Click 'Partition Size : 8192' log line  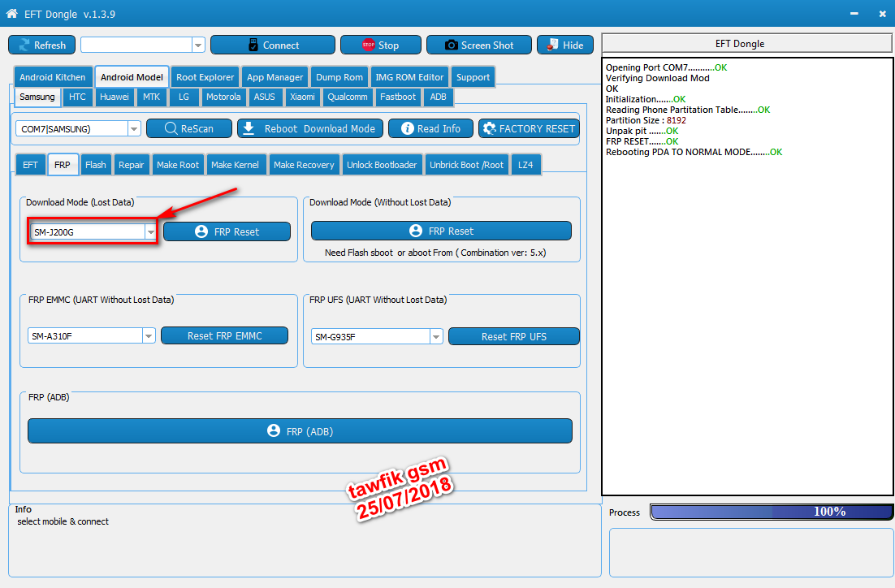pos(646,120)
